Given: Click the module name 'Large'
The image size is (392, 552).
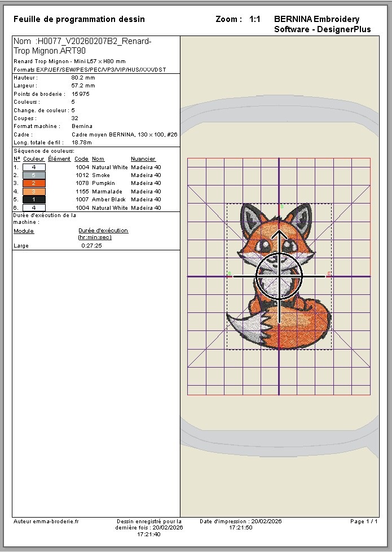Looking at the screenshot, I should [x=21, y=246].
